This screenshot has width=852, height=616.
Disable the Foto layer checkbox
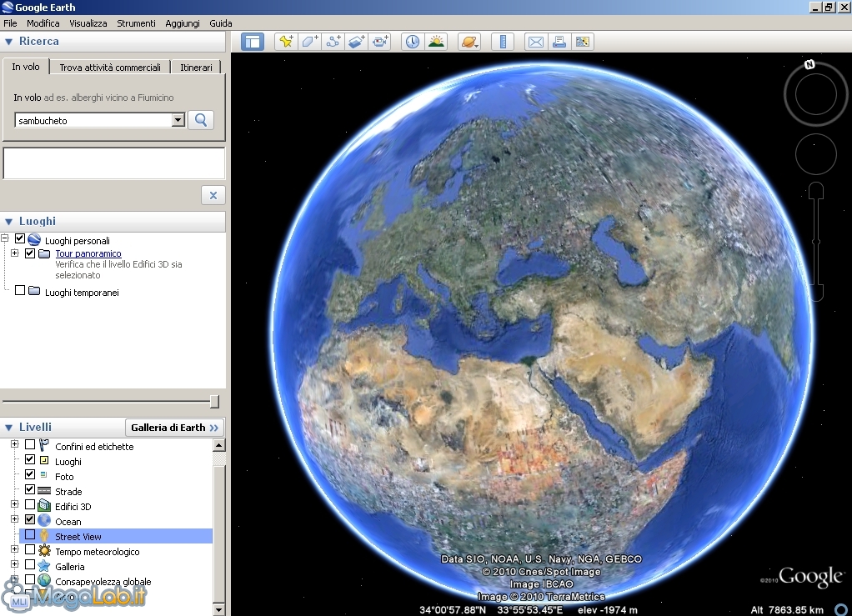click(x=30, y=475)
